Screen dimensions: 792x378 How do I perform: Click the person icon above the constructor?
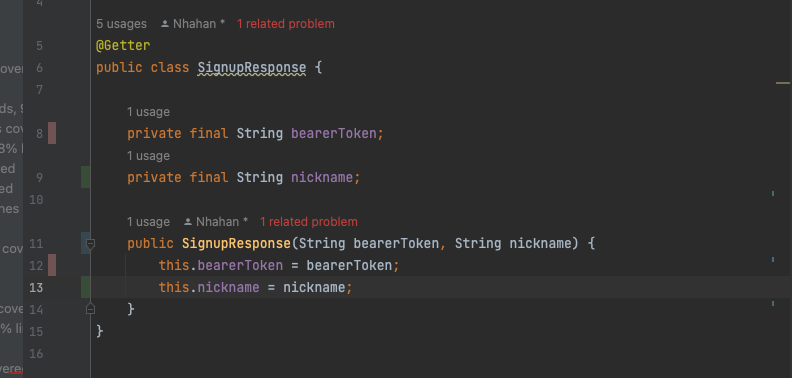point(188,222)
